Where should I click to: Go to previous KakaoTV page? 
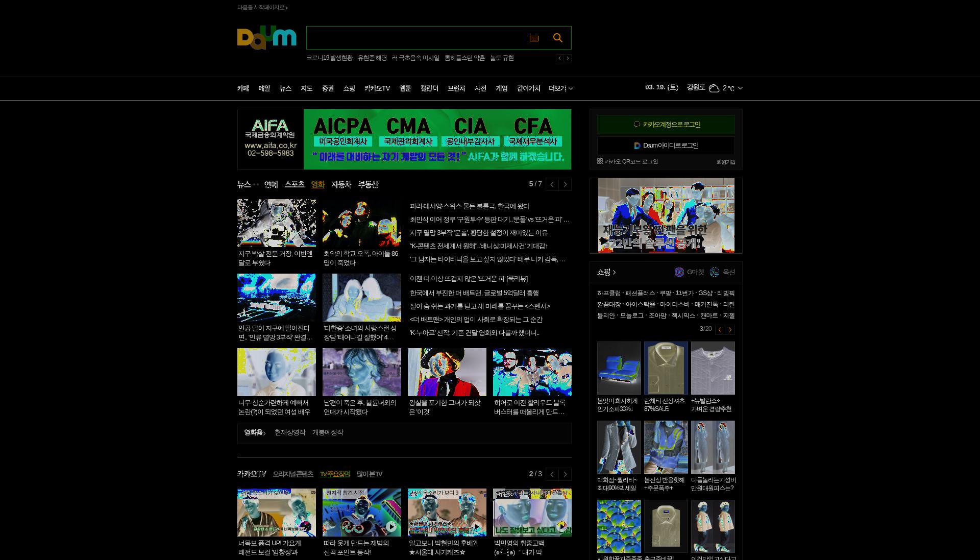pos(552,474)
